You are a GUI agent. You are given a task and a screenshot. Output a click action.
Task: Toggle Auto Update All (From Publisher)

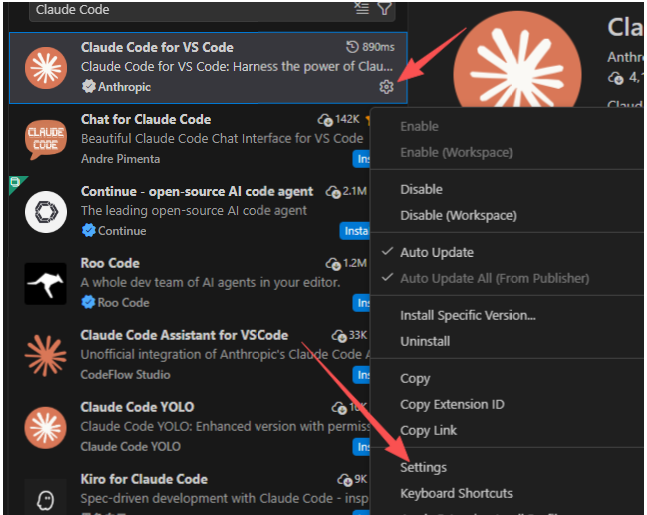494,279
